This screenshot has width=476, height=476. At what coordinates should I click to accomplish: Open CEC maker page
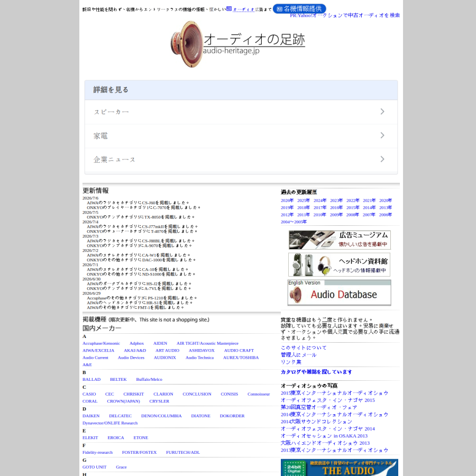(x=109, y=394)
